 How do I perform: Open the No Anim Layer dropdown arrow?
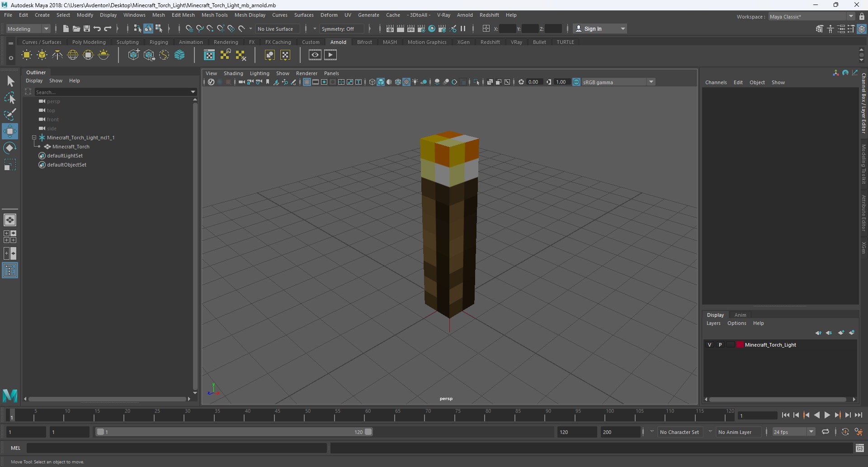[710, 432]
